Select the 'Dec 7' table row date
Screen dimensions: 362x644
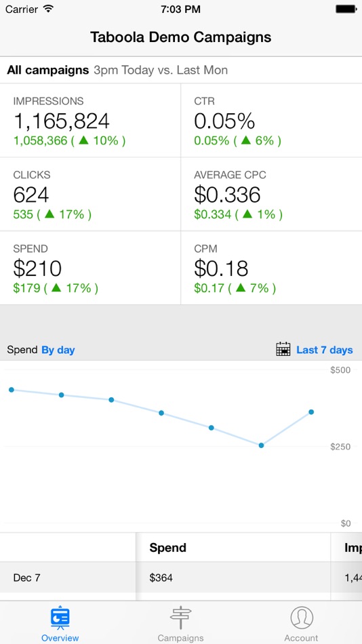click(x=26, y=578)
